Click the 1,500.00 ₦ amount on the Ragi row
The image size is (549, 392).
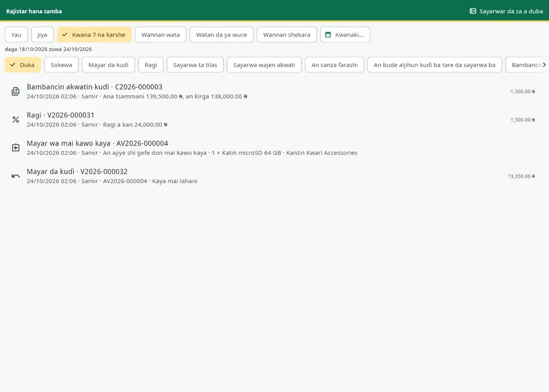(523, 120)
